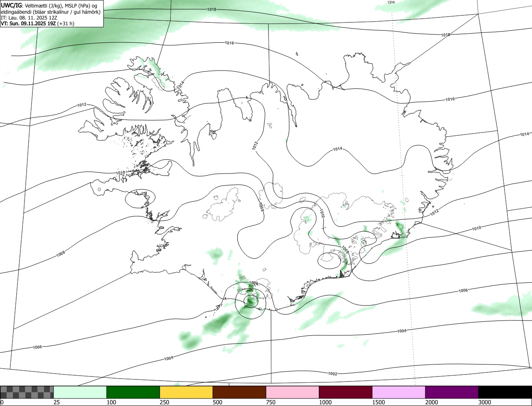Viewport: 532px width, 406px height.
Task: Click the legend value 250
Action: coord(165,402)
